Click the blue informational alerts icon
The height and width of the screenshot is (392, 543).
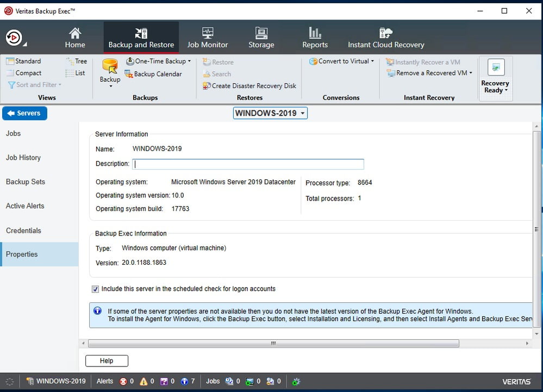(x=184, y=382)
